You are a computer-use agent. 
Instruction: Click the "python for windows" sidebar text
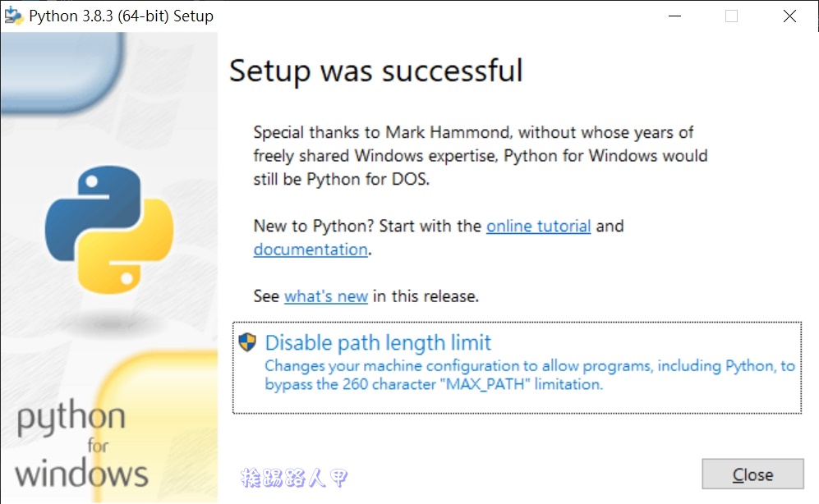pos(81,446)
